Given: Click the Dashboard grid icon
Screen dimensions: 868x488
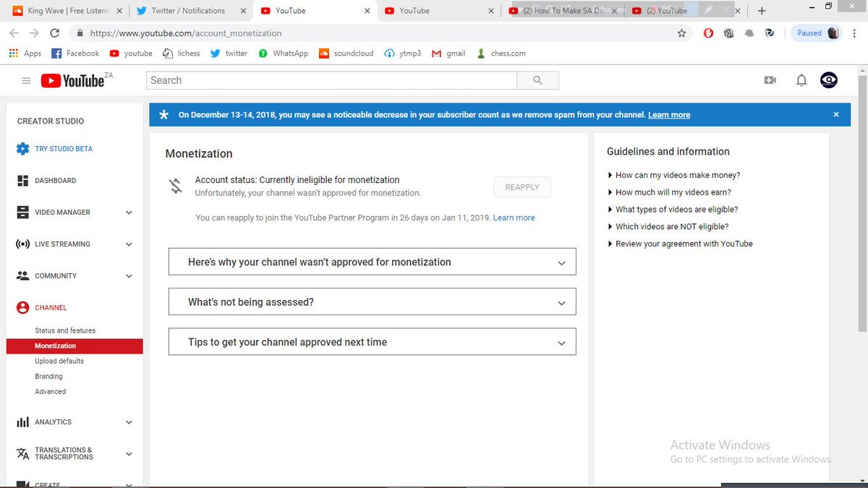Looking at the screenshot, I should point(22,181).
